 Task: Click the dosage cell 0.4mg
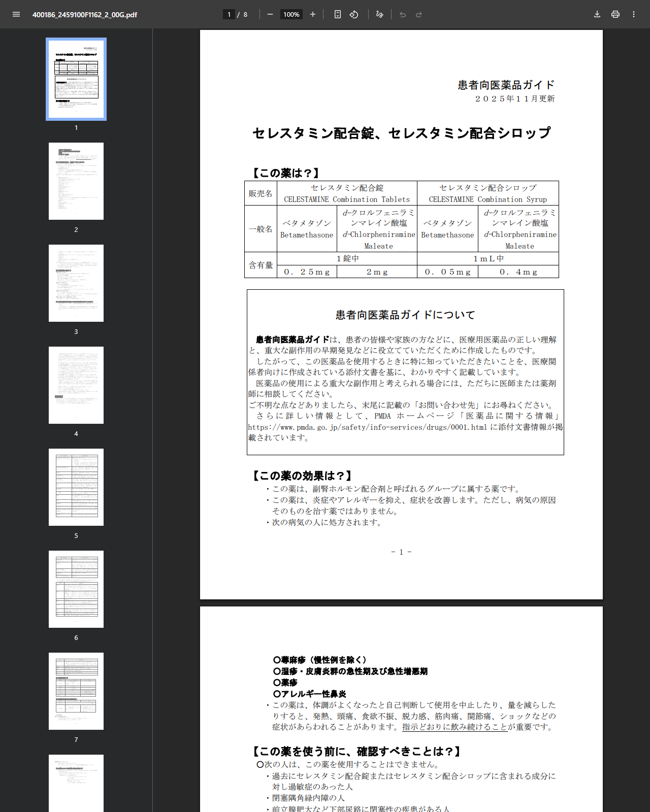point(518,272)
